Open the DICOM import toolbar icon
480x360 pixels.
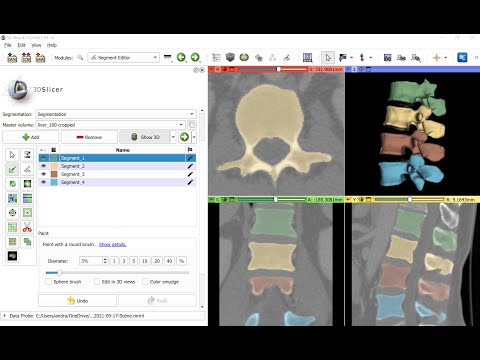click(x=26, y=58)
